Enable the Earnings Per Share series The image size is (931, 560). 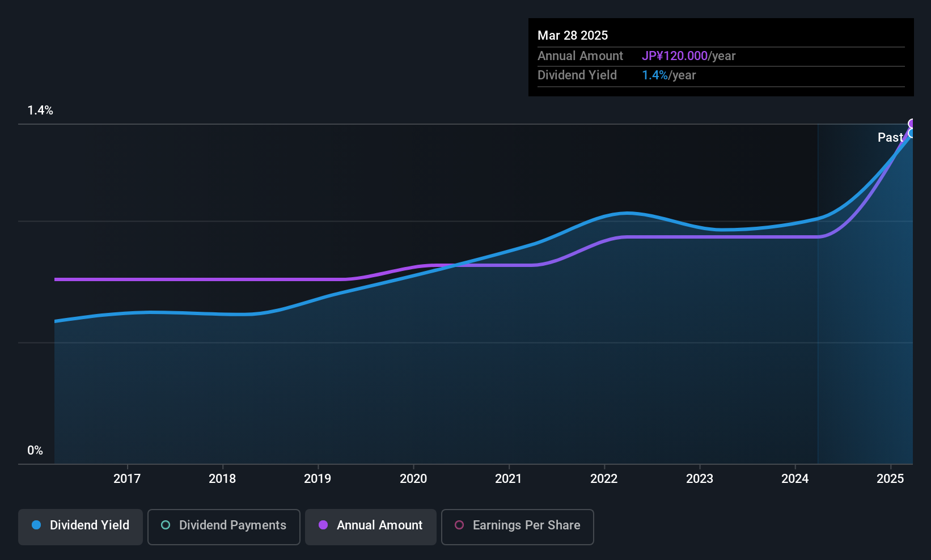[517, 525]
